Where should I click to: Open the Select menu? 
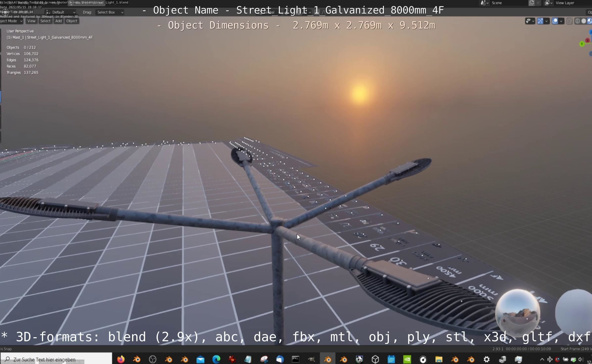[45, 21]
